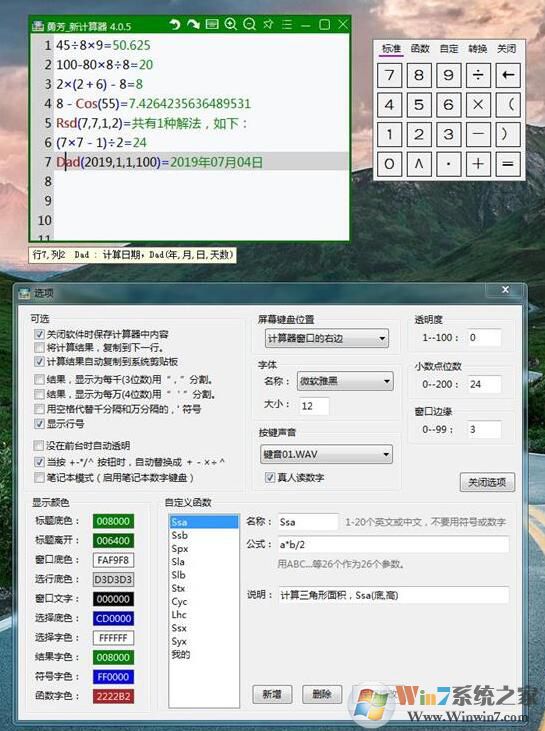Click the zoom out magnifier icon
This screenshot has width=545, height=731.
point(249,24)
